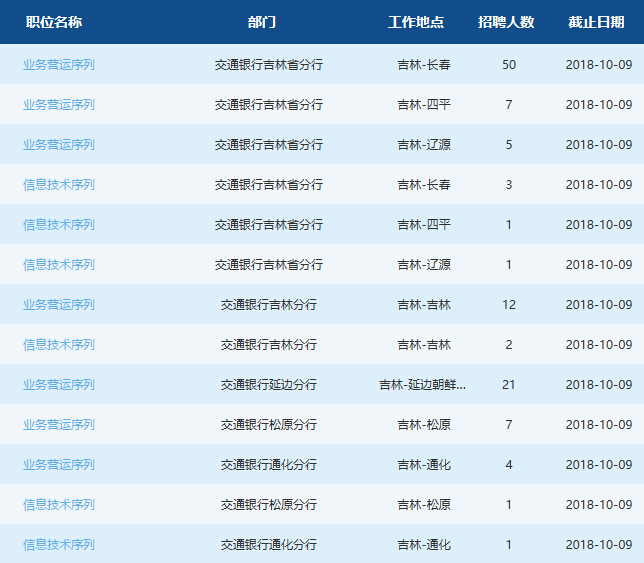Open 信息技术序列 link in the 吉林-四平 row

[x=59, y=225]
